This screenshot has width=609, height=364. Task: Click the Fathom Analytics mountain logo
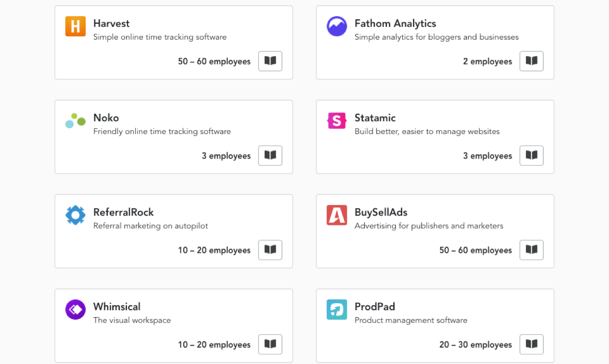point(337,26)
